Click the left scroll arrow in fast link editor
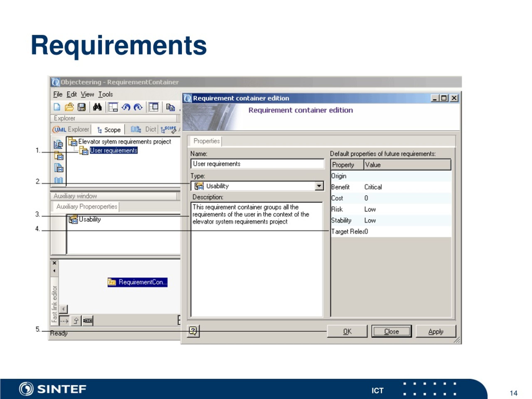532x399 pixels. pyautogui.click(x=64, y=309)
